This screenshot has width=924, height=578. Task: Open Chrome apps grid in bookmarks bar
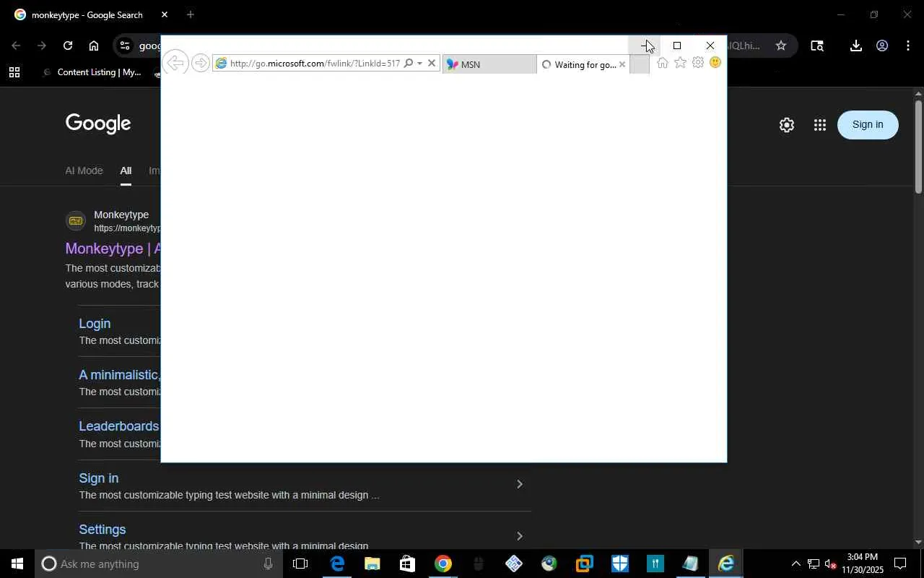(14, 72)
